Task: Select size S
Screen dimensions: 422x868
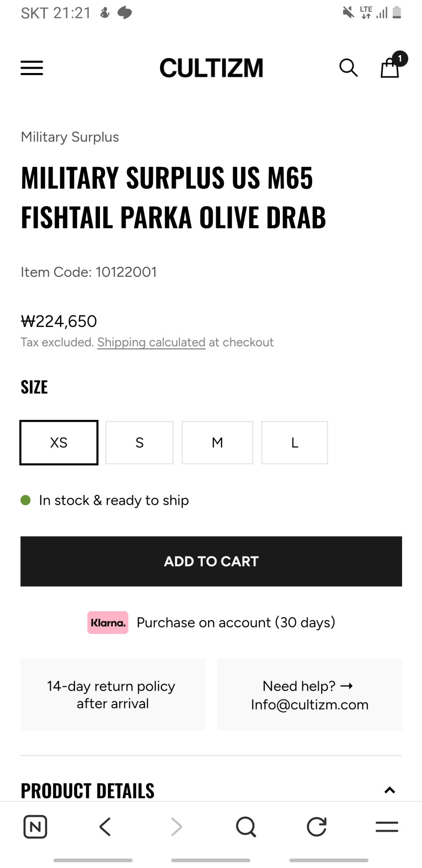Action: [139, 443]
